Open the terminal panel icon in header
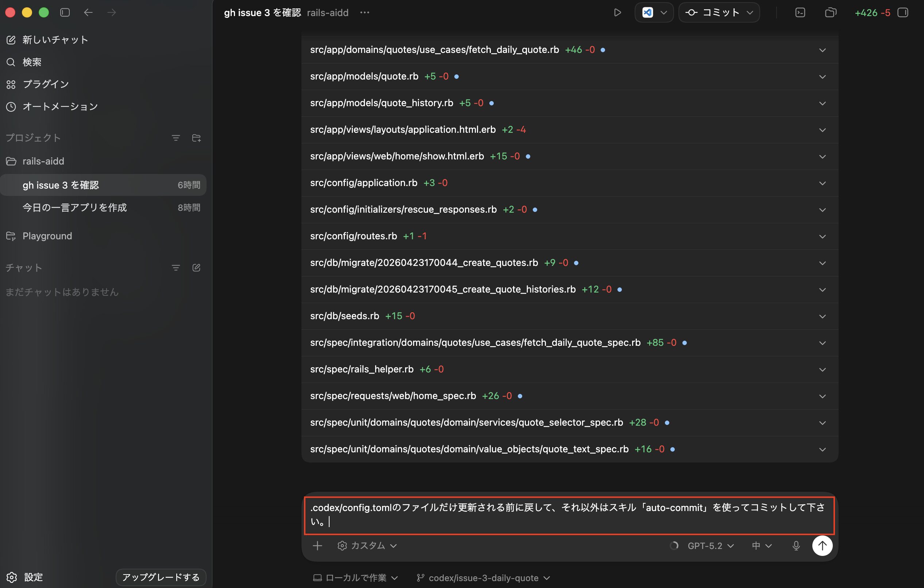924x588 pixels. coord(800,13)
